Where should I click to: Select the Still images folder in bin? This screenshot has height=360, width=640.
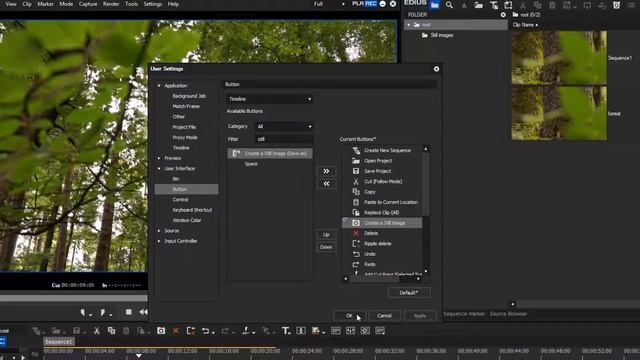point(442,36)
